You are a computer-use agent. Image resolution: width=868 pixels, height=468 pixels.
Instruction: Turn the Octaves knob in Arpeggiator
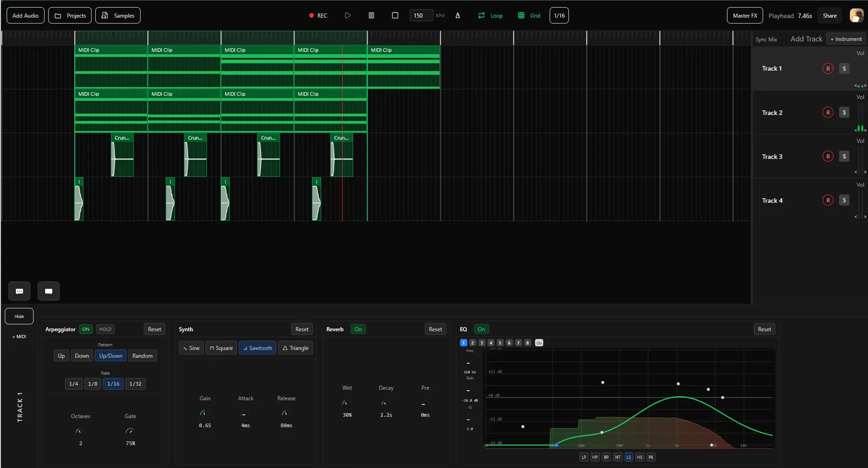pyautogui.click(x=80, y=431)
